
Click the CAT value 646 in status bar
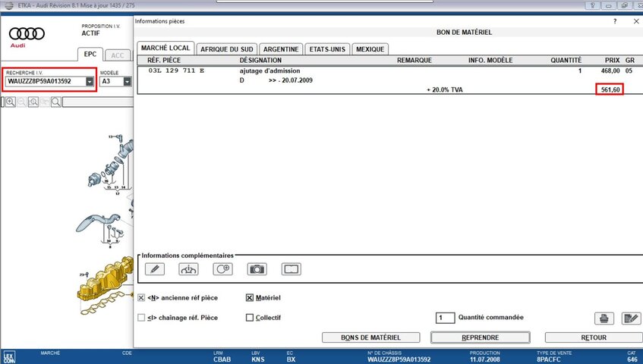coord(632,359)
